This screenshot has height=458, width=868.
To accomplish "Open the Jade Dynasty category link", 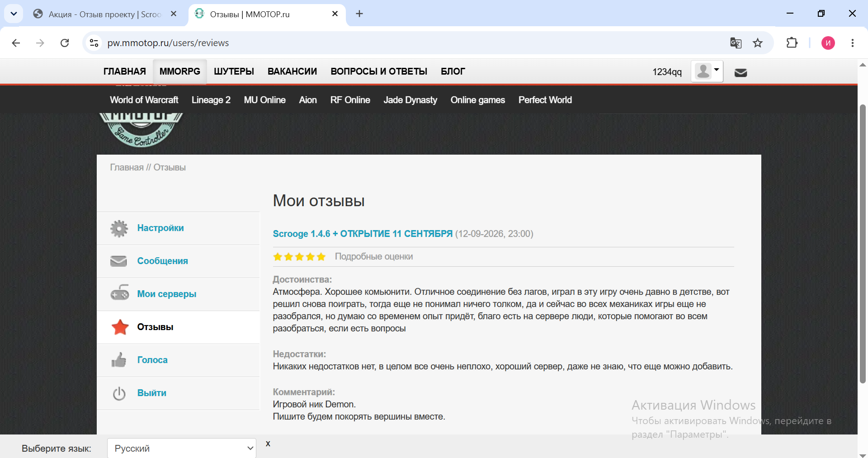I will coord(410,100).
